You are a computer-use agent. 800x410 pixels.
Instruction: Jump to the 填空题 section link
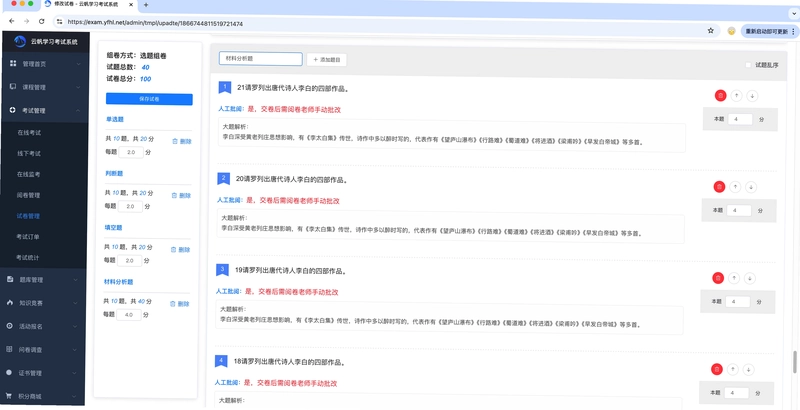tap(113, 227)
